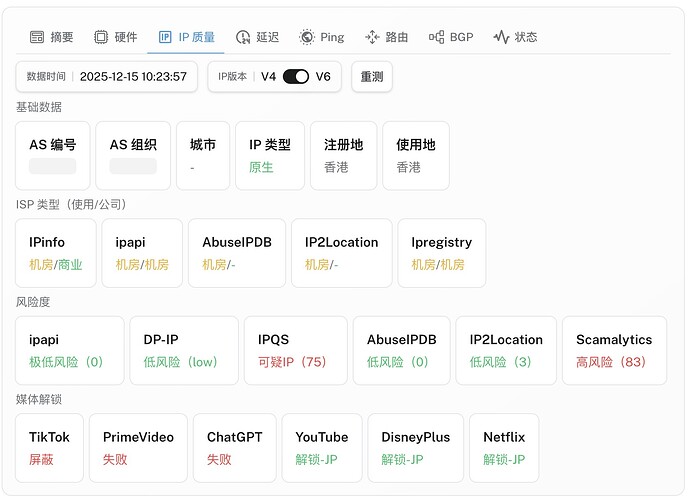Image resolution: width=689 pixels, height=499 pixels.
Task: Click the pulse icon beside 状态
Action: (x=501, y=37)
